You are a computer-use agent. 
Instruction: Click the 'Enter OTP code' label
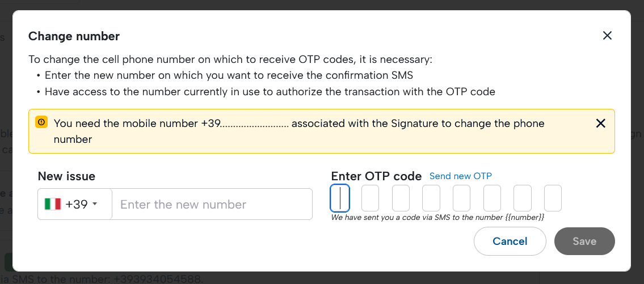click(x=376, y=176)
